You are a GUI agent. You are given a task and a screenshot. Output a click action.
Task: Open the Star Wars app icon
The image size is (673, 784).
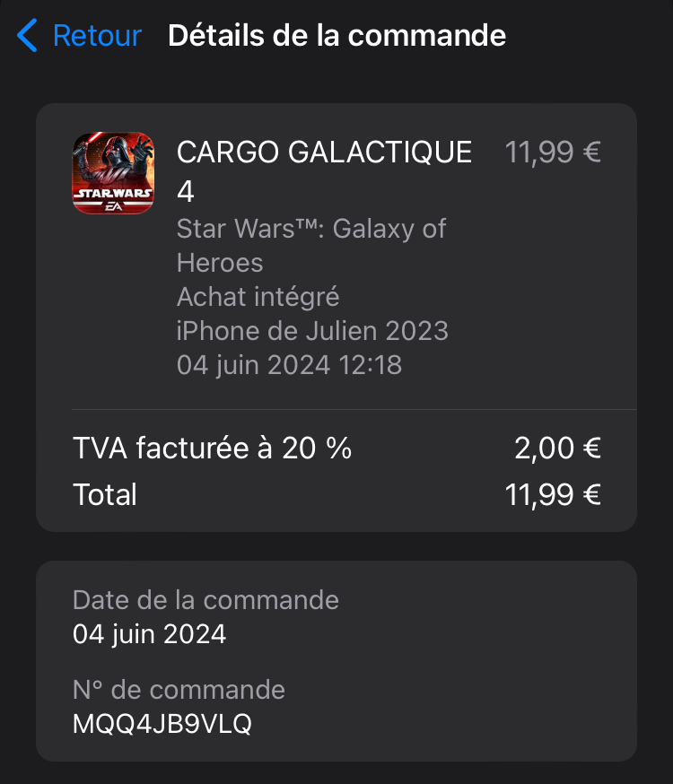[x=113, y=173]
